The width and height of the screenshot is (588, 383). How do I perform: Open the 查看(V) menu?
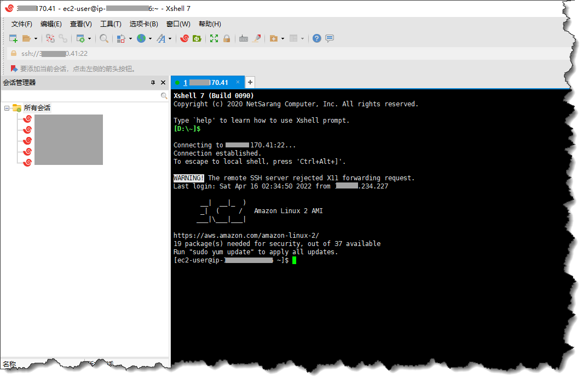click(81, 24)
